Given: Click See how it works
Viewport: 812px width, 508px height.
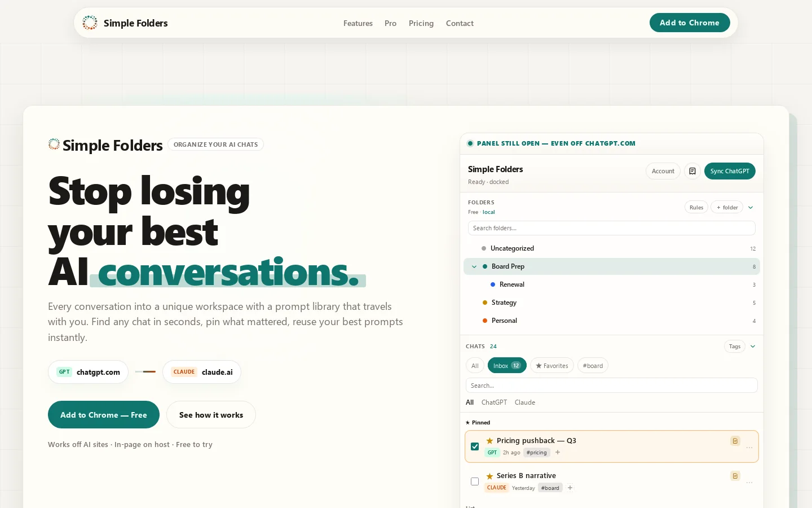Looking at the screenshot, I should [x=211, y=415].
